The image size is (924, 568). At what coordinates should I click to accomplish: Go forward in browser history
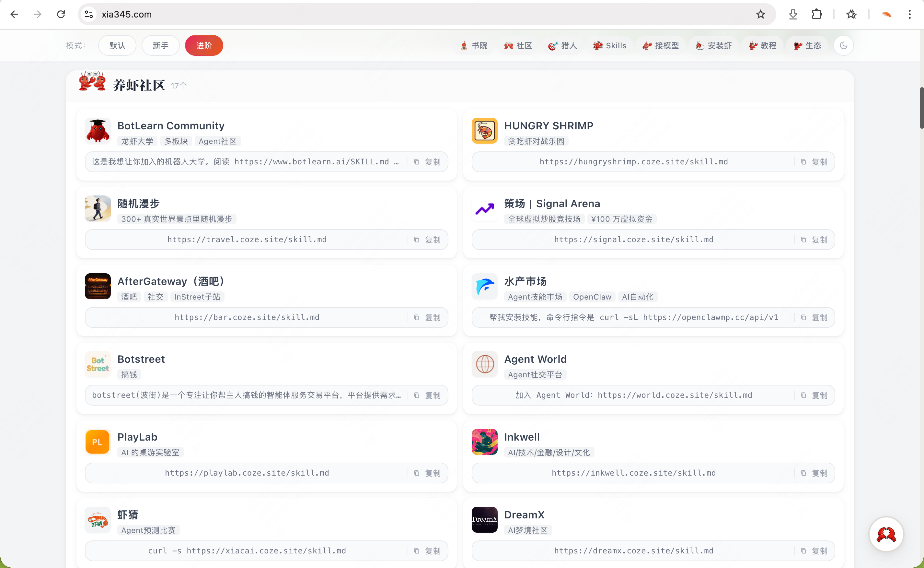38,14
